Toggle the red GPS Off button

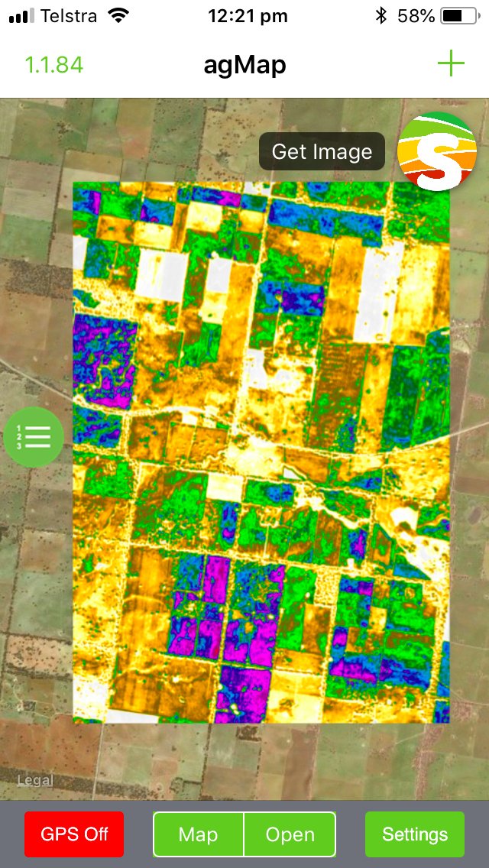tap(74, 834)
